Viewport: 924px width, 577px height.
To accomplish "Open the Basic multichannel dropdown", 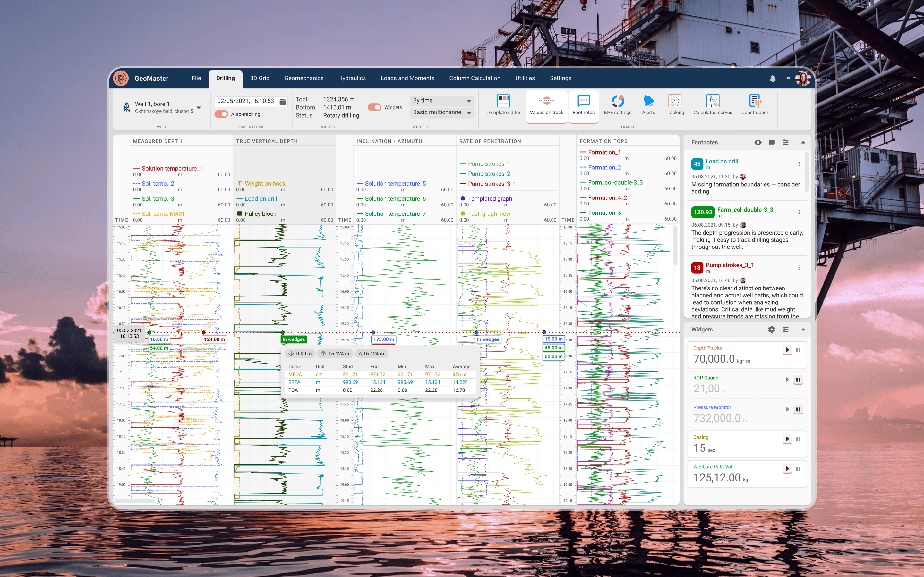I will [x=442, y=112].
